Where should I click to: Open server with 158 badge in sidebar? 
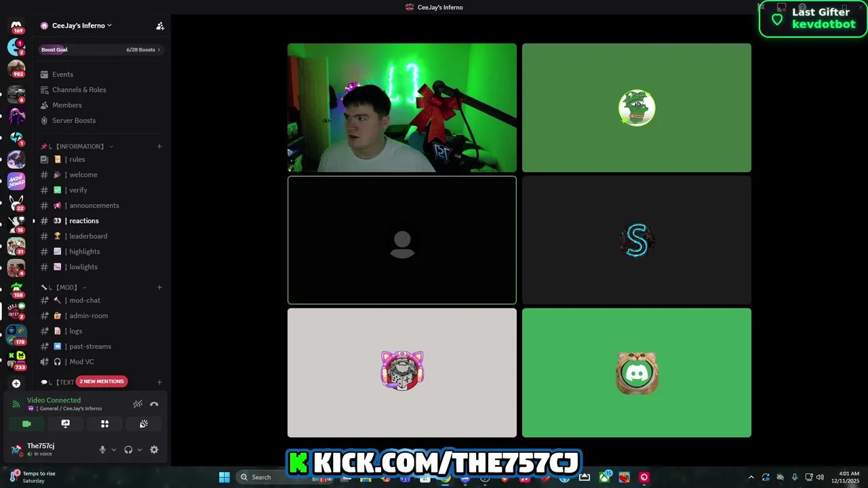[x=16, y=289]
